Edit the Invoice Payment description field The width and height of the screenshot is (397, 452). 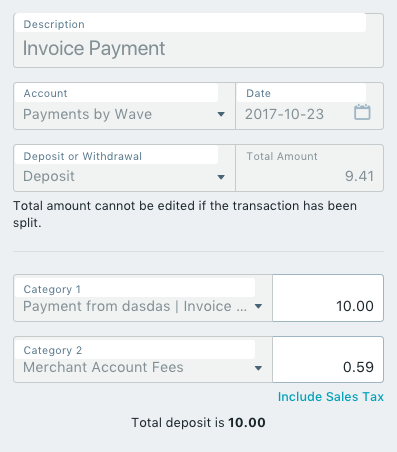pyautogui.click(x=198, y=40)
